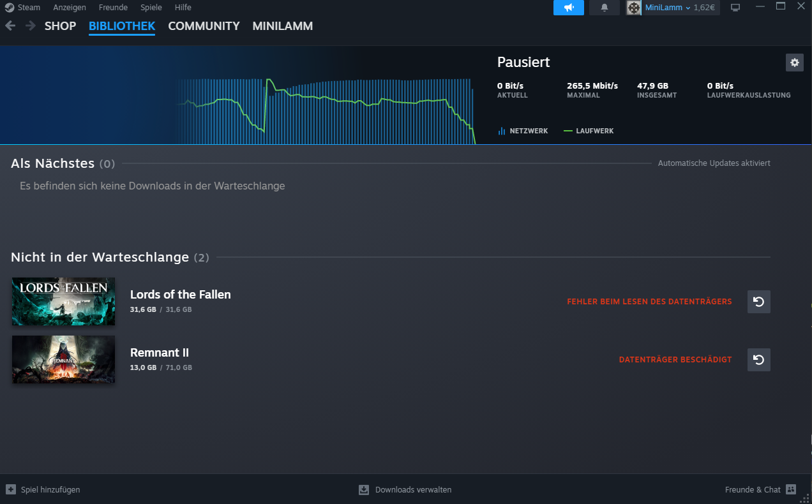Maximize the Steam window
This screenshot has width=812, height=504.
point(780,6)
